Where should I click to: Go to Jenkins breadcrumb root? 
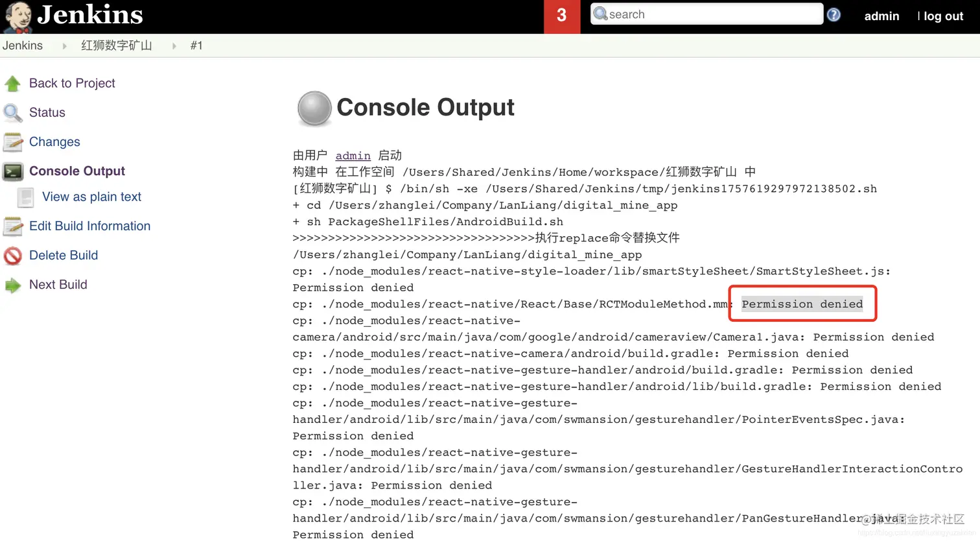(23, 45)
